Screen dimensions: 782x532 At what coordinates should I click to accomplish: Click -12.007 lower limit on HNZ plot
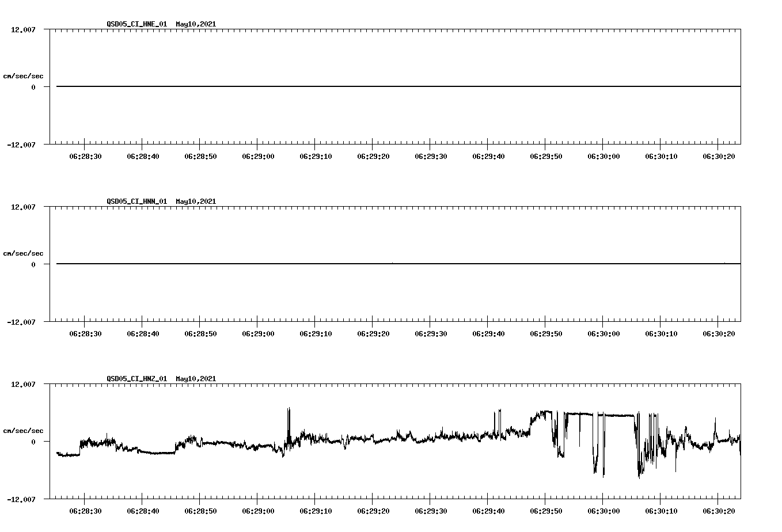21,499
